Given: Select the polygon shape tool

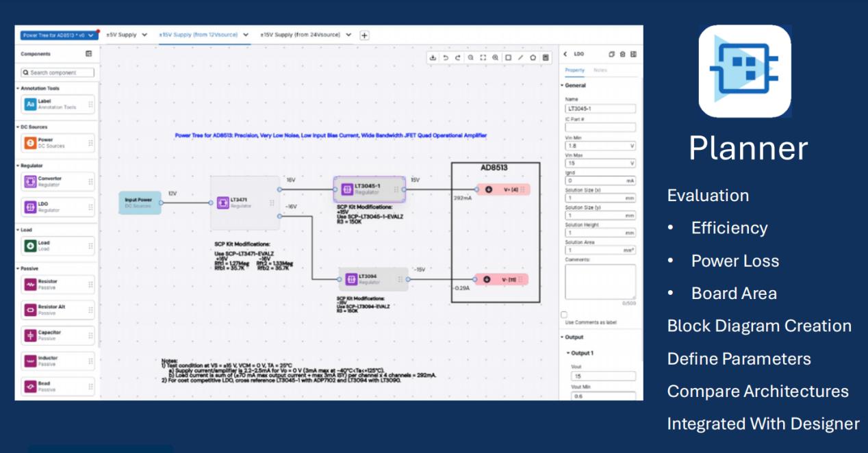Looking at the screenshot, I should click(533, 58).
